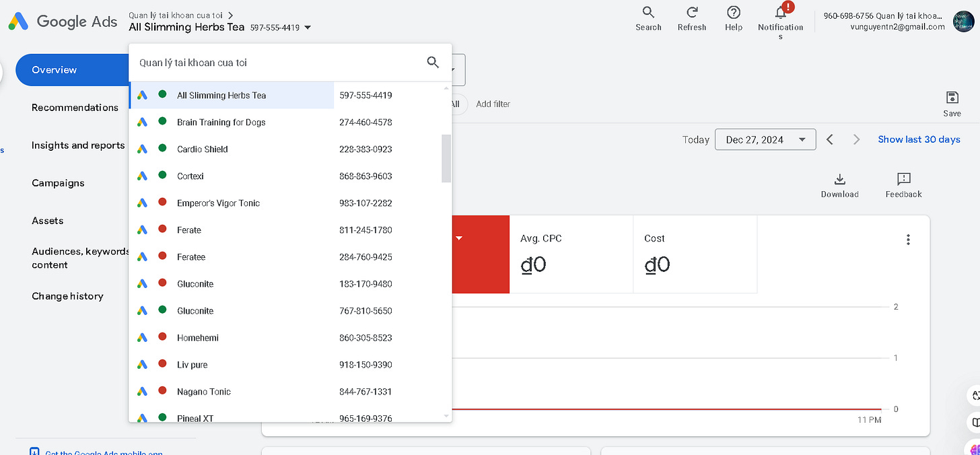
Task: Open the Search tool icon
Action: [x=648, y=12]
